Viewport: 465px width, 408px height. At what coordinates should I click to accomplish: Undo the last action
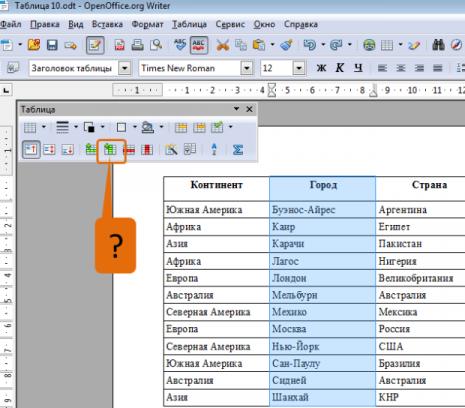point(310,45)
